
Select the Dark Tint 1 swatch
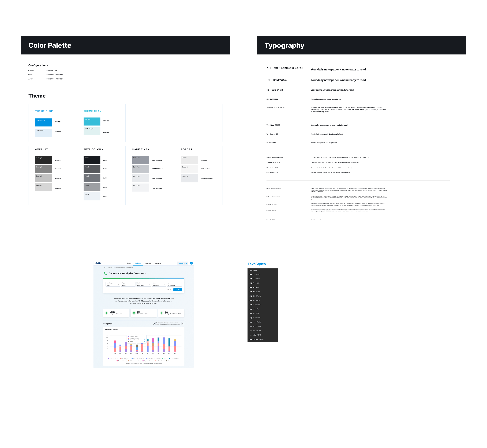(141, 160)
